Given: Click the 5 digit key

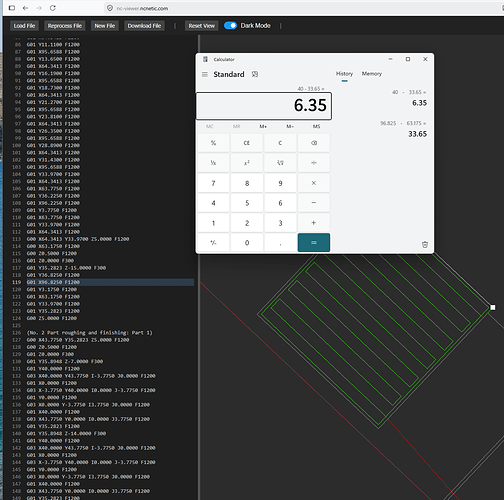Looking at the screenshot, I should (x=247, y=203).
